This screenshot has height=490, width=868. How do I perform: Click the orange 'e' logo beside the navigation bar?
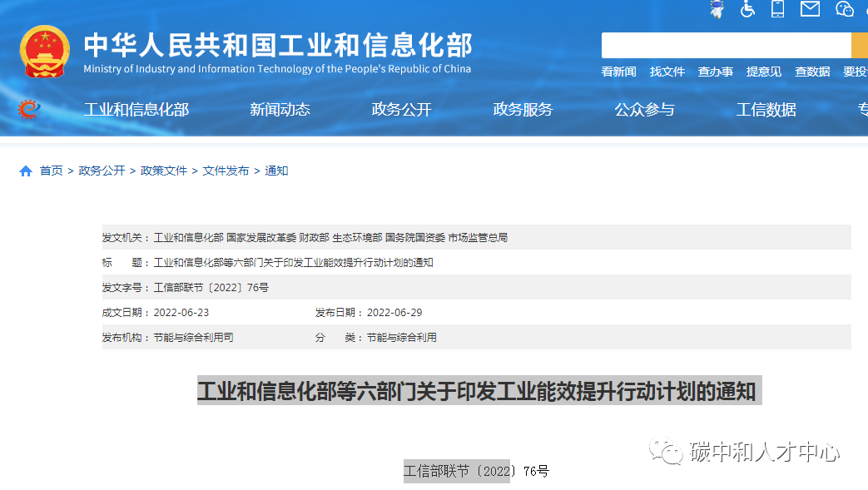[27, 108]
